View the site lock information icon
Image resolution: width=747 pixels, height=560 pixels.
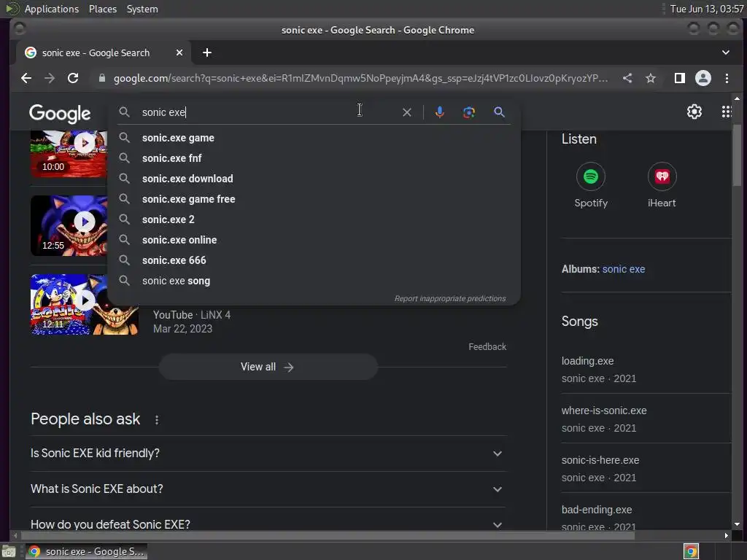[102, 78]
